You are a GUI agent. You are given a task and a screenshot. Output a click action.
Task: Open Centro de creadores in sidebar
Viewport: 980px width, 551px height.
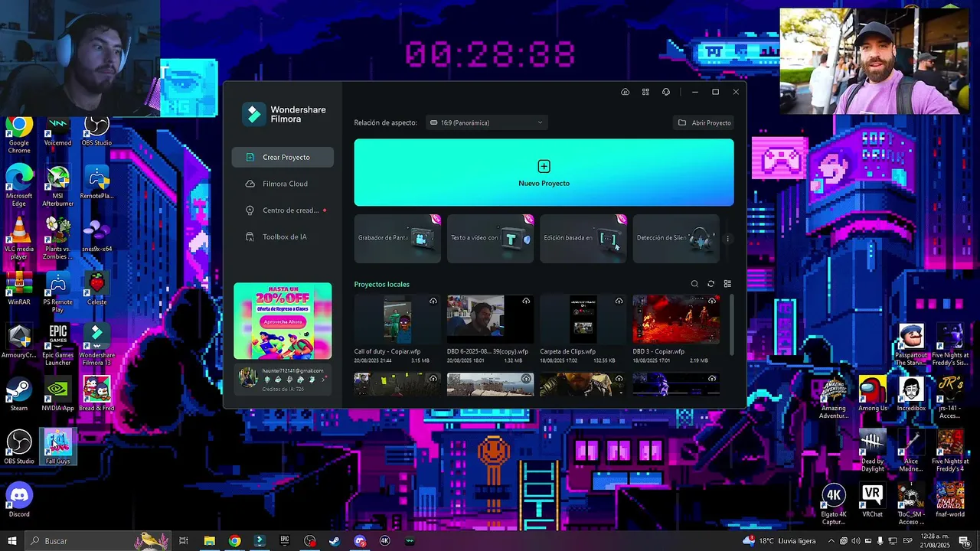pyautogui.click(x=283, y=210)
